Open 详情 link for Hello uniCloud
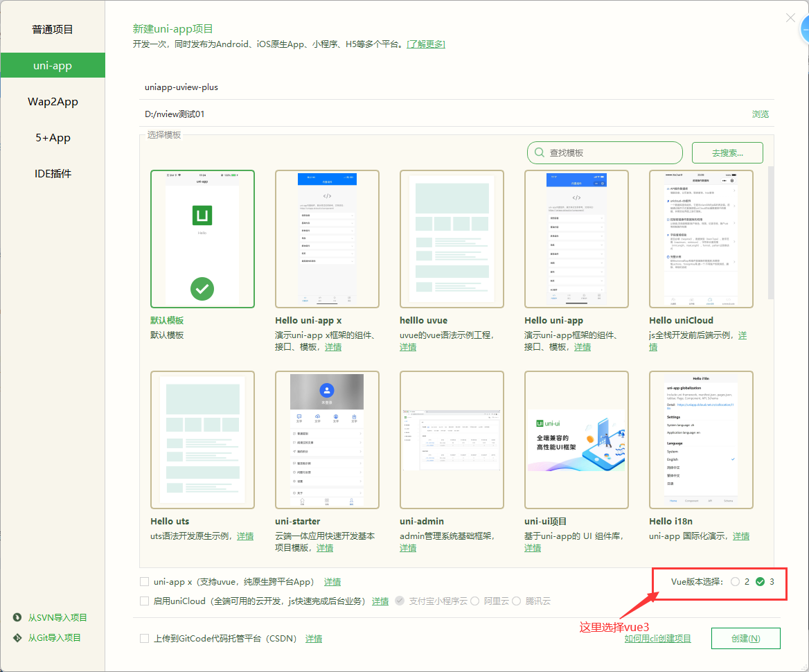The image size is (809, 672). 743,335
